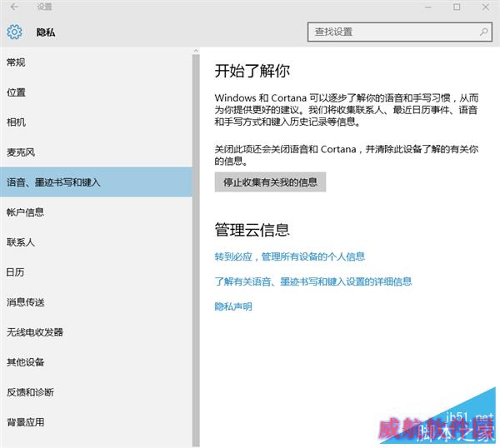Maximize the settings window
The image size is (500, 448).
pyautogui.click(x=457, y=7)
